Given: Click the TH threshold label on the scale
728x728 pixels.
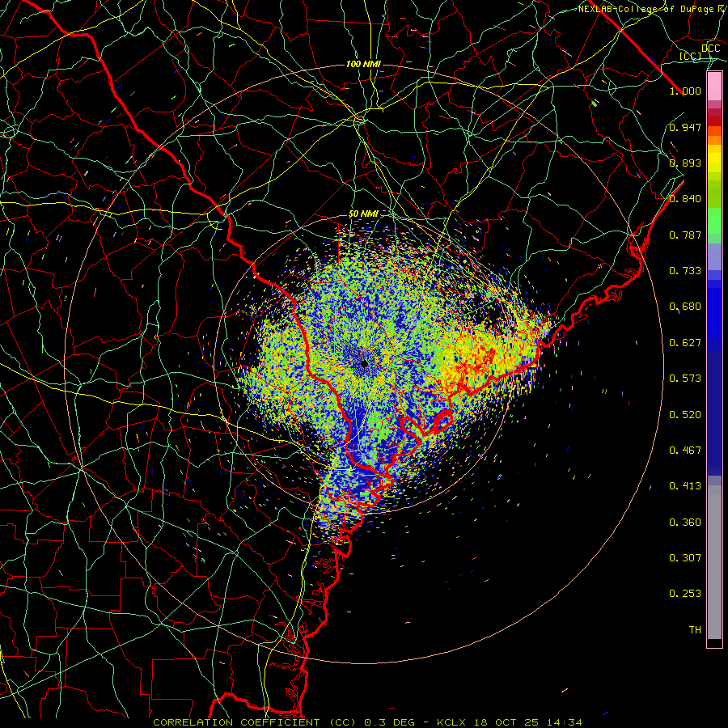Looking at the screenshot, I should (695, 630).
